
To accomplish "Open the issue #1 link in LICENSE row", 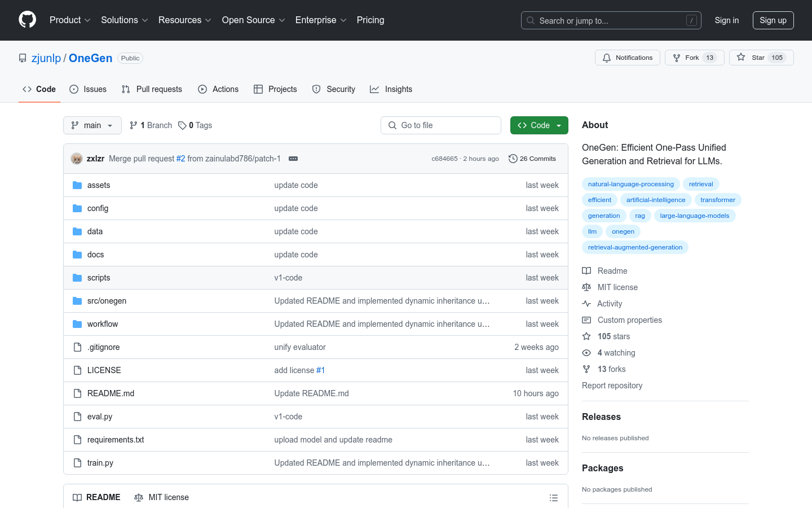I will click(320, 370).
